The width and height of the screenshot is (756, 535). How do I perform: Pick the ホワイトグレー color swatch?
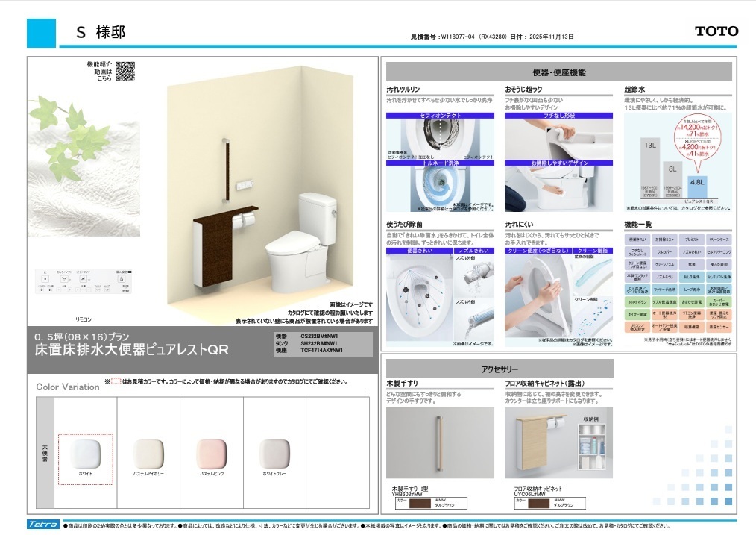point(274,453)
